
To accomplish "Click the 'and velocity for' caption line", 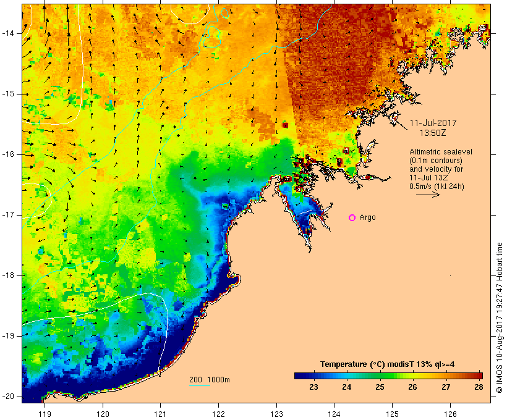I will pyautogui.click(x=436, y=169).
